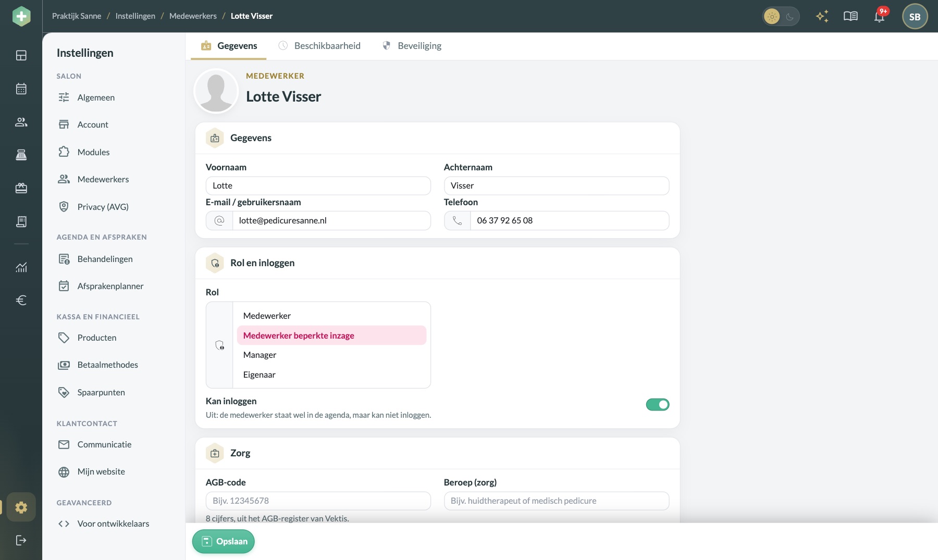
Task: Click the Voornaam field containing Lotte
Action: 318,185
